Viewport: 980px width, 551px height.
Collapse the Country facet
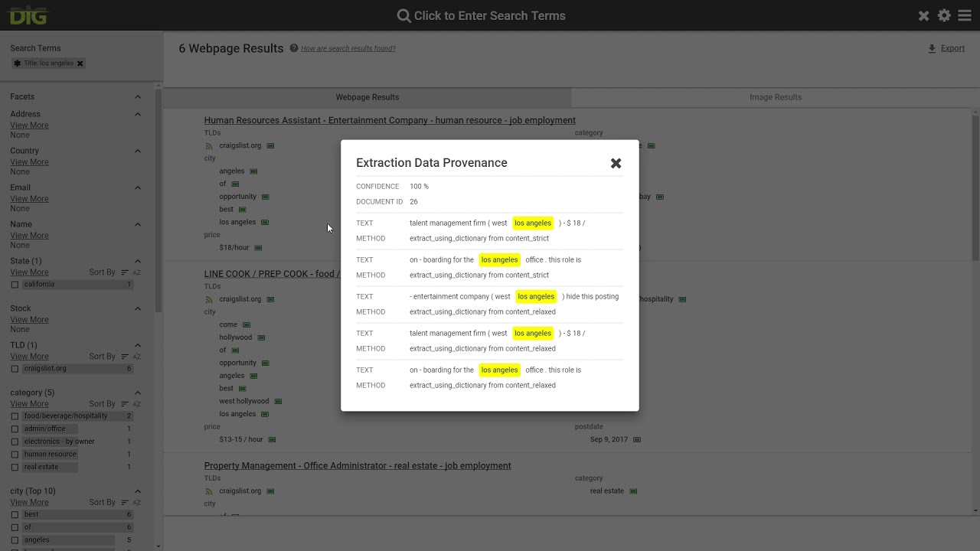[138, 151]
